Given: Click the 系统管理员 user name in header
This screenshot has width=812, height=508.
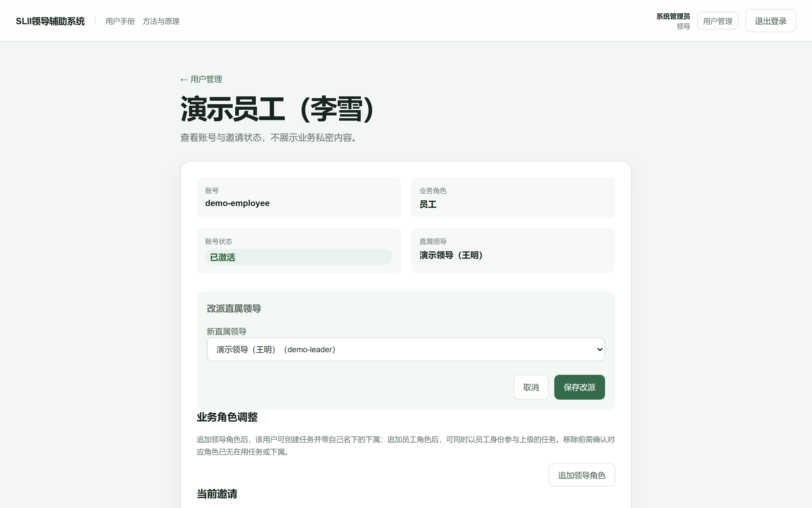Looking at the screenshot, I should [x=673, y=16].
